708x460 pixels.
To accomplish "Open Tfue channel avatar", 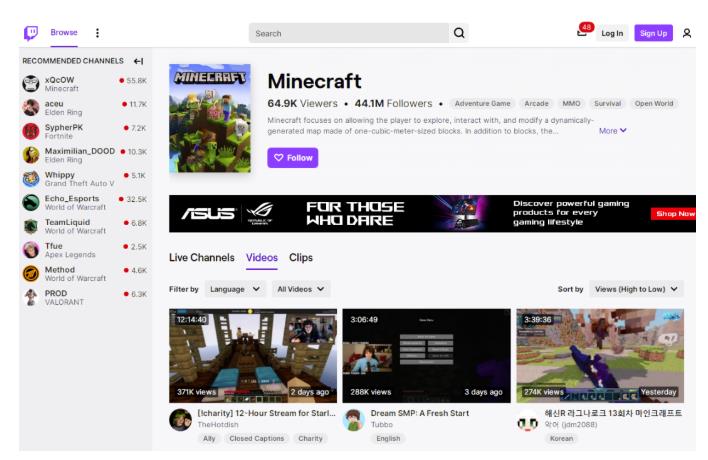I will [x=31, y=250].
